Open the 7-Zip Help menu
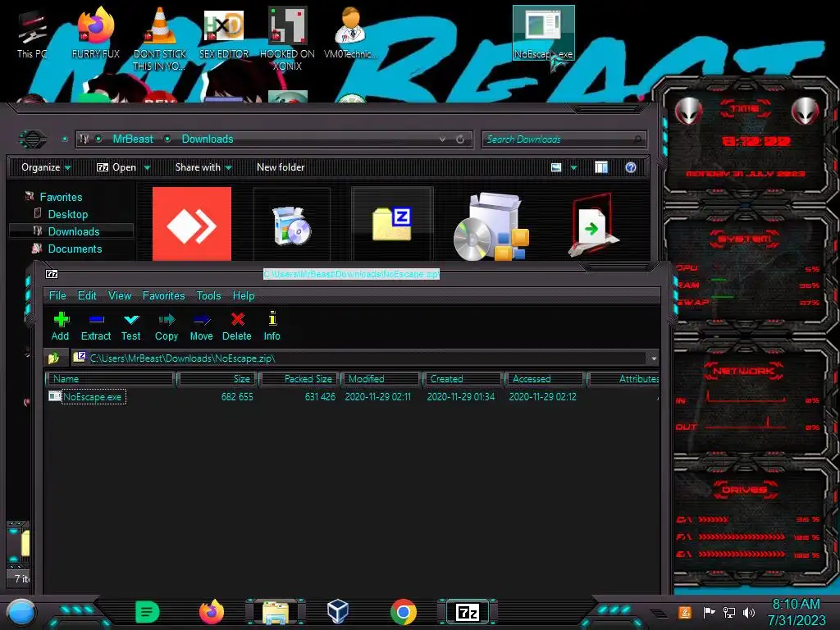Viewport: 840px width, 630px height. tap(243, 295)
